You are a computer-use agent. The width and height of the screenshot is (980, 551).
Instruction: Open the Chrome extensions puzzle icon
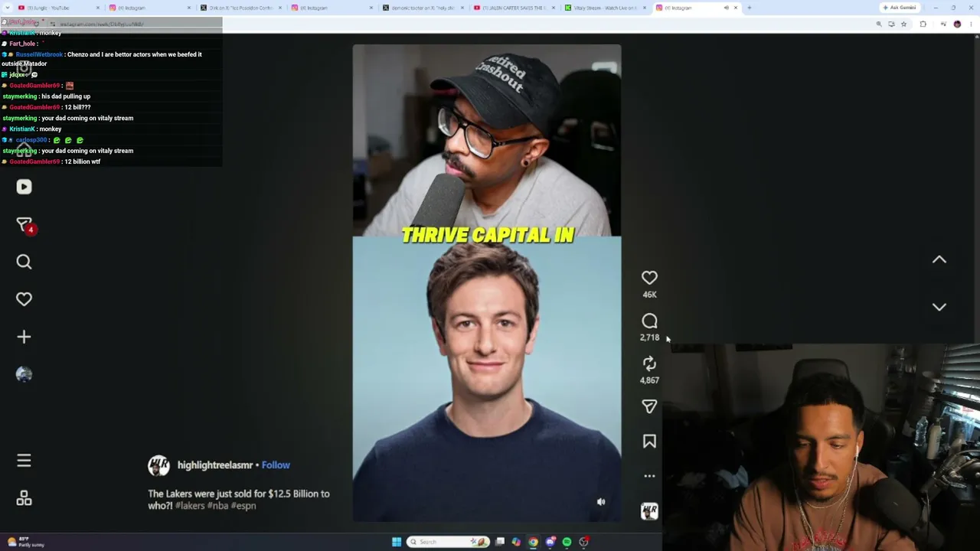coord(923,24)
